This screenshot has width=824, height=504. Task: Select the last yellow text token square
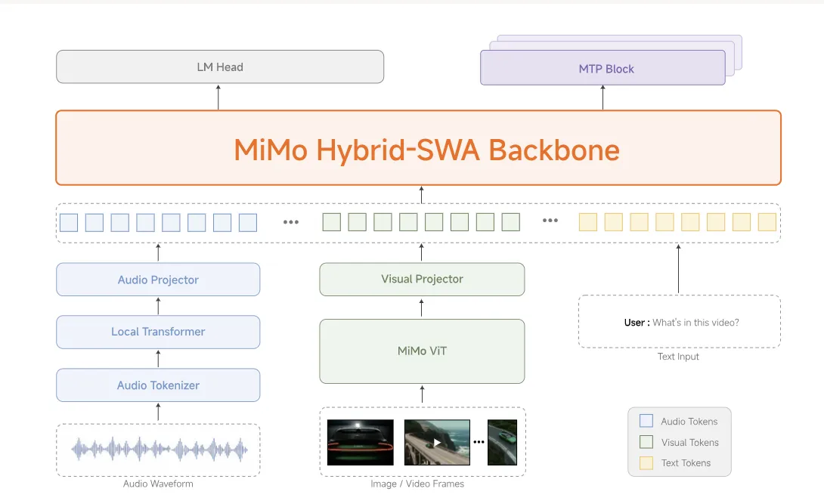coord(767,222)
